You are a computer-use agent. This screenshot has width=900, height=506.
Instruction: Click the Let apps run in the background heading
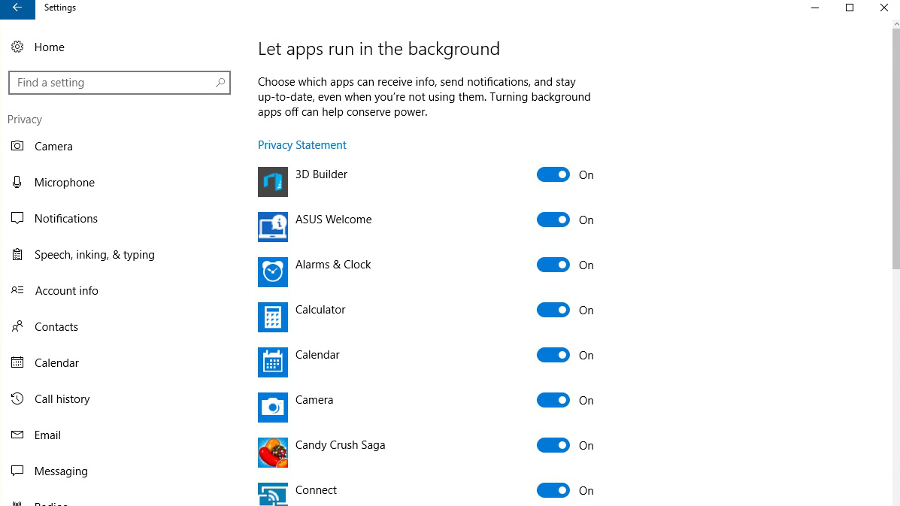pyautogui.click(x=379, y=49)
